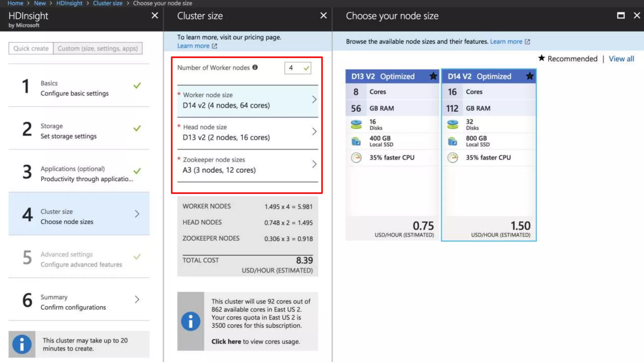Switch to Custom (size, settings, apps) tab
Viewport: 644px width, 362px height.
point(97,48)
